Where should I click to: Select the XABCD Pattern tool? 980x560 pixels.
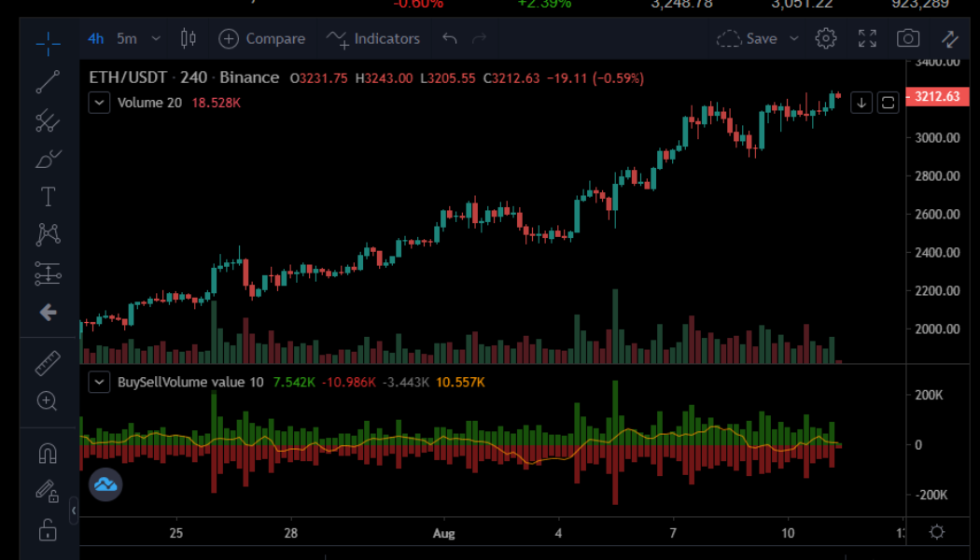pyautogui.click(x=47, y=234)
